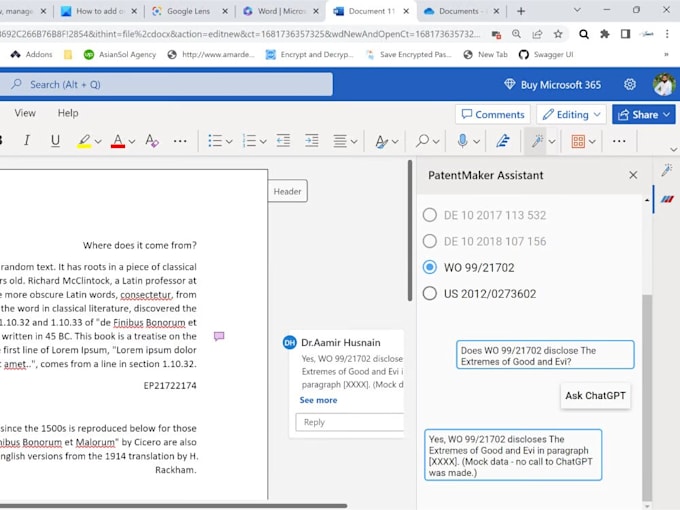Click the Find magnifier icon

coord(422,141)
